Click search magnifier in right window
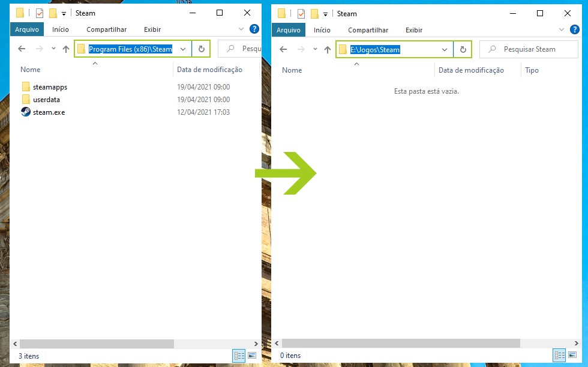Image resolution: width=588 pixels, height=367 pixels. (492, 49)
